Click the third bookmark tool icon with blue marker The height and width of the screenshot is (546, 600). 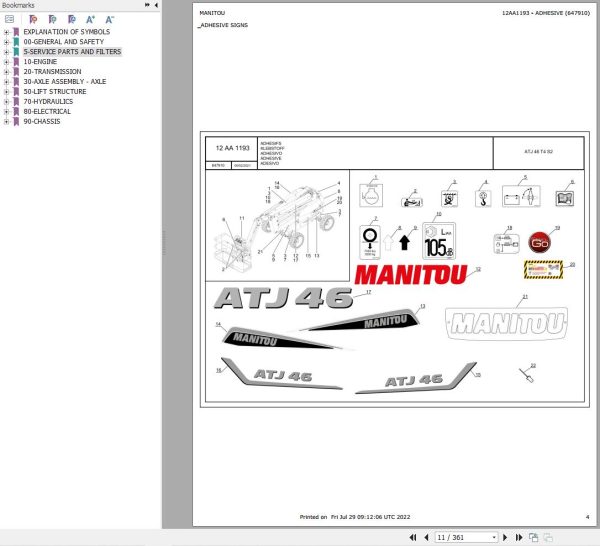coord(71,19)
